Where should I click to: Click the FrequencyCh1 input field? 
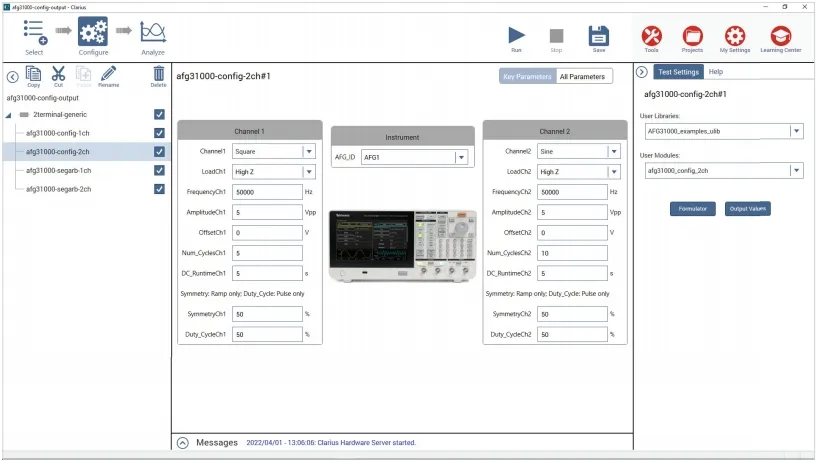coord(266,192)
